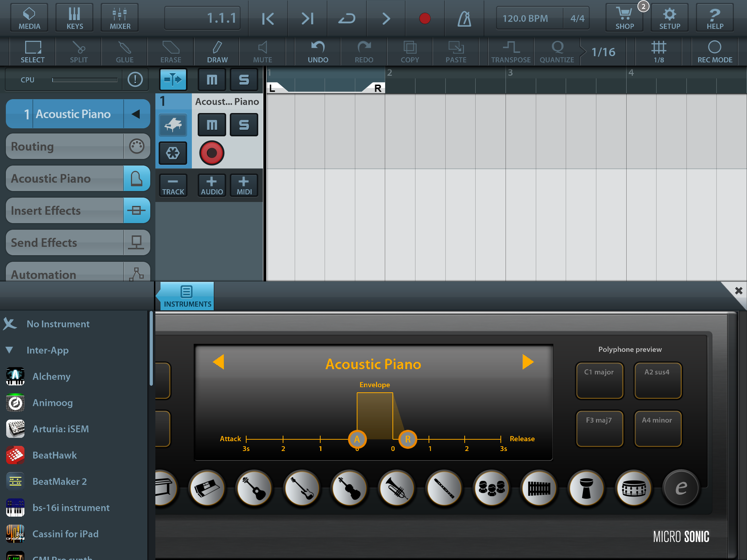Select the INSTRUMENTS tab
This screenshot has width=747, height=560.
[187, 296]
